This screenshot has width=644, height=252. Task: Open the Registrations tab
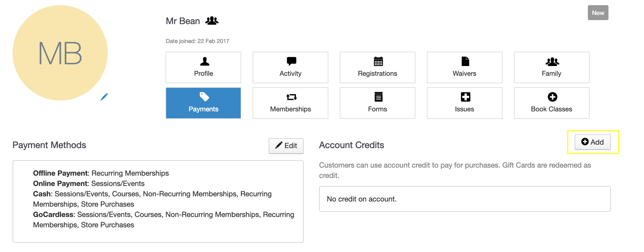tap(377, 67)
